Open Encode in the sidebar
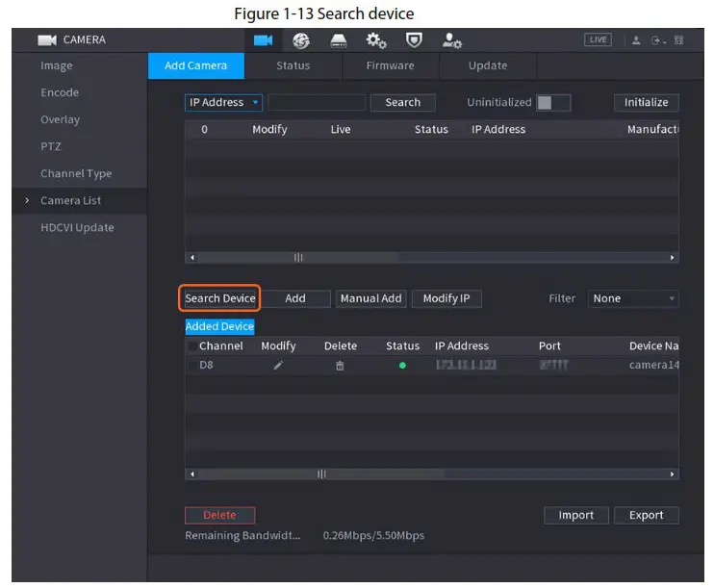The image size is (714, 588). 60,93
